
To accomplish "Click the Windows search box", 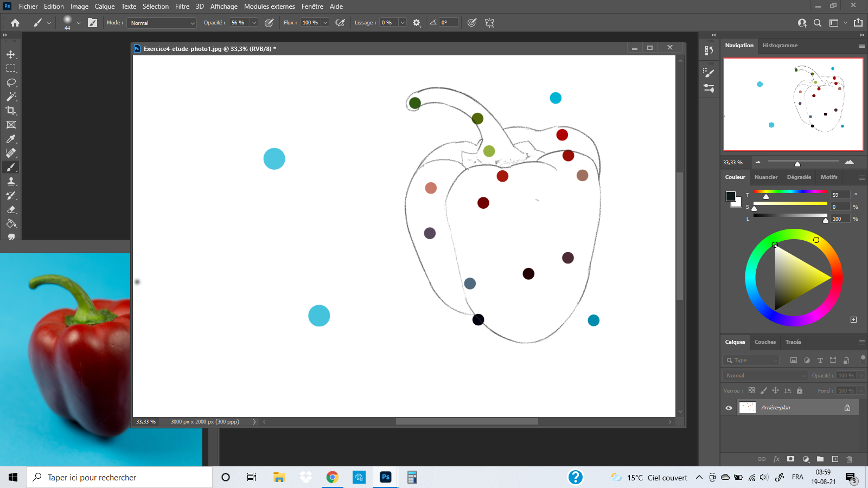I will (119, 477).
